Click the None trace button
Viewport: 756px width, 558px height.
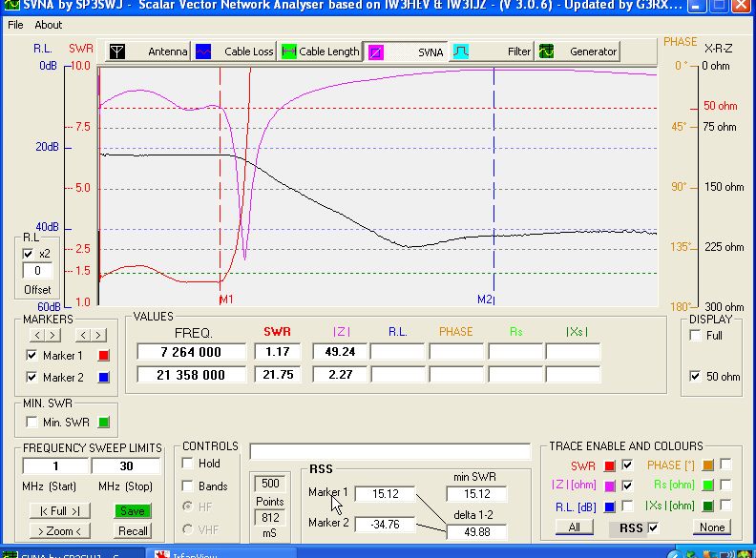pos(712,527)
